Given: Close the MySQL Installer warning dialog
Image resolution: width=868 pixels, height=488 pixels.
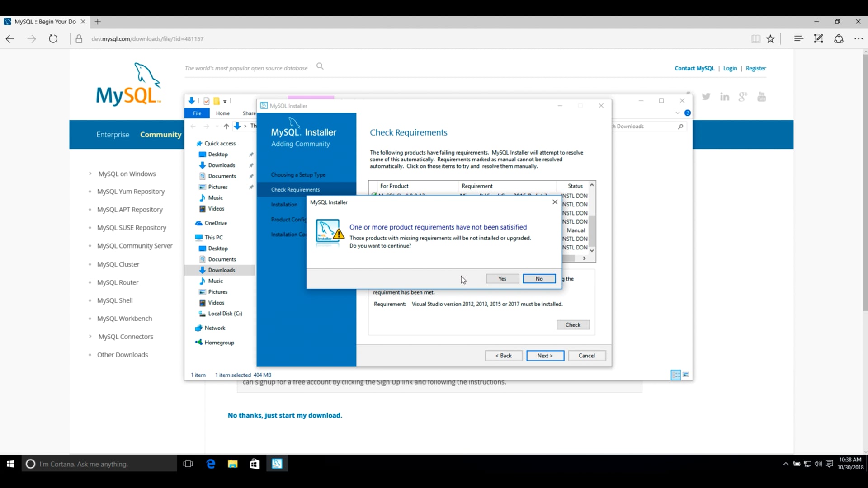Looking at the screenshot, I should [555, 202].
